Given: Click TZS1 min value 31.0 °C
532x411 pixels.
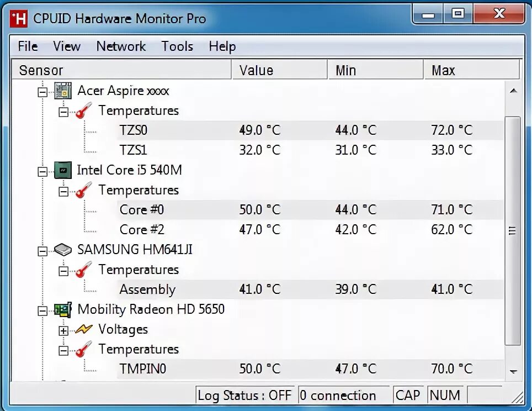Looking at the screenshot, I should (x=355, y=150).
